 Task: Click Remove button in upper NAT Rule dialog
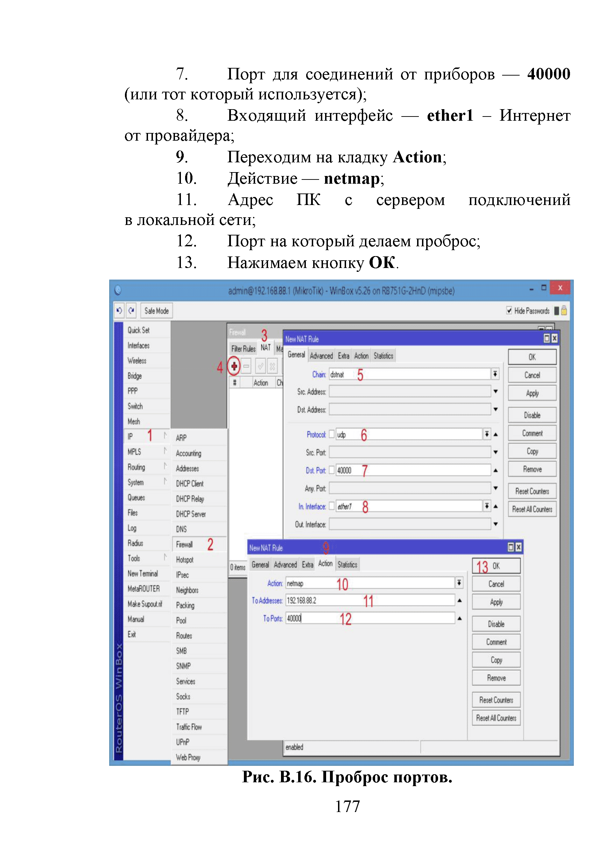[x=532, y=469]
